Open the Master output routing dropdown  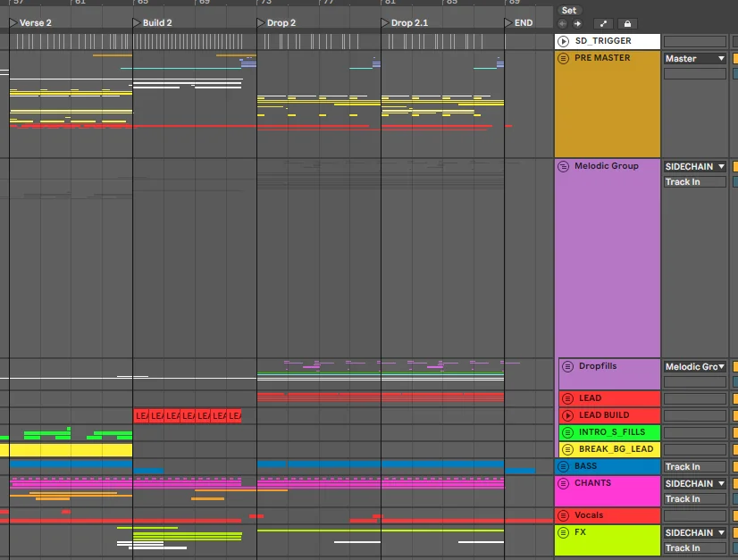pyautogui.click(x=695, y=58)
